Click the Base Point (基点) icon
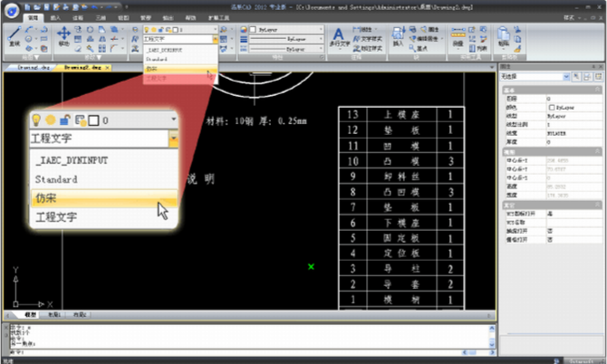 click(x=418, y=48)
